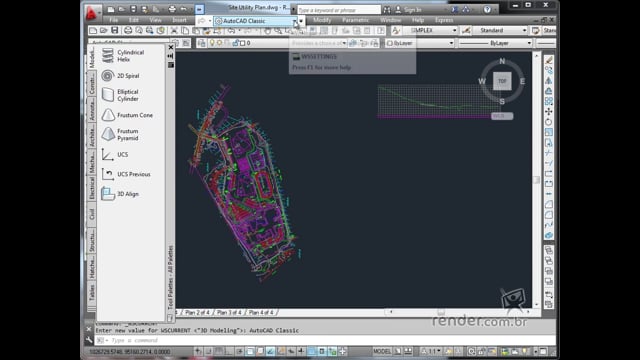
Task: Click the Undo arrow in title bar
Action: 183,9
